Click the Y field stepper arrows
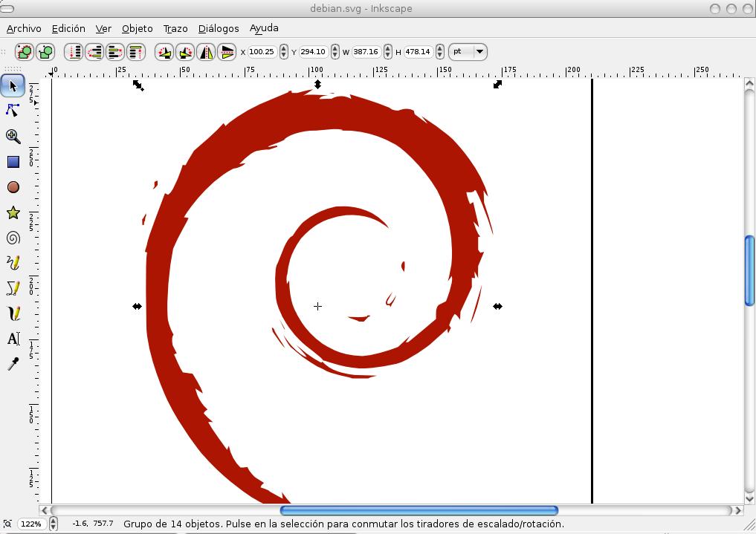This screenshot has width=756, height=534. [335, 51]
